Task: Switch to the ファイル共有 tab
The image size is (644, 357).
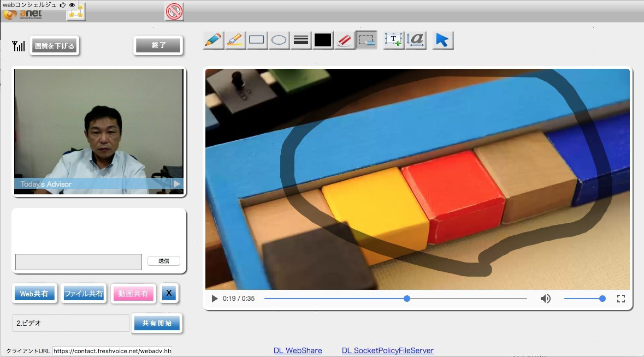Action: point(84,294)
